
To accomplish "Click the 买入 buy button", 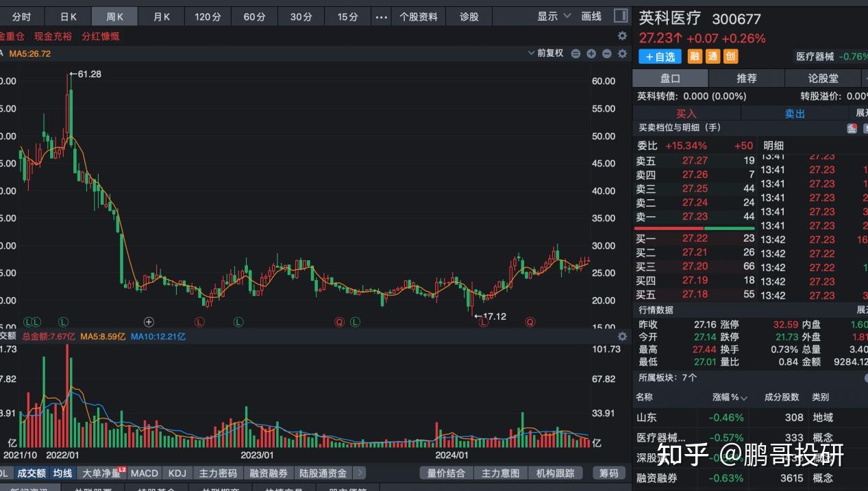I will pyautogui.click(x=686, y=114).
